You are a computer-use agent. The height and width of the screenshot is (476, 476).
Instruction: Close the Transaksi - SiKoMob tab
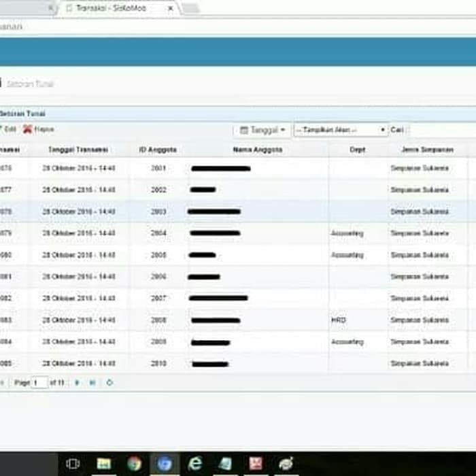point(171,8)
